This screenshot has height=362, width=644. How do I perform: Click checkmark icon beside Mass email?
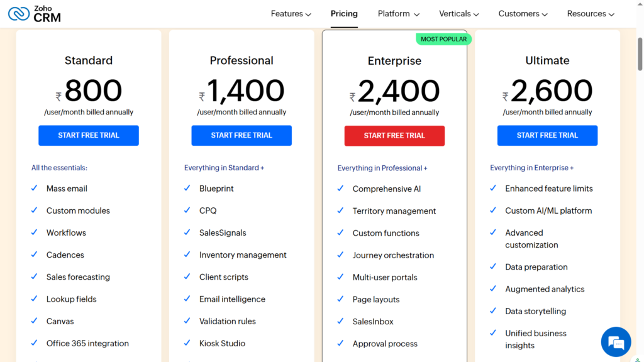[x=35, y=188]
